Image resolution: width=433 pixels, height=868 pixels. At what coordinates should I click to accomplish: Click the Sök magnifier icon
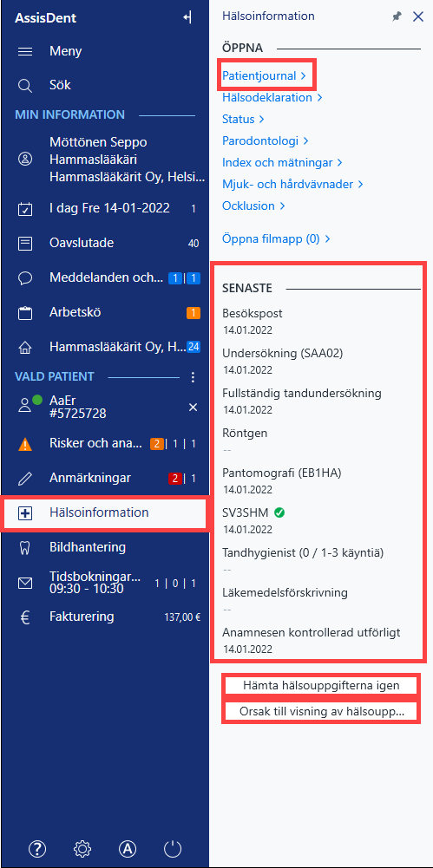point(25,86)
